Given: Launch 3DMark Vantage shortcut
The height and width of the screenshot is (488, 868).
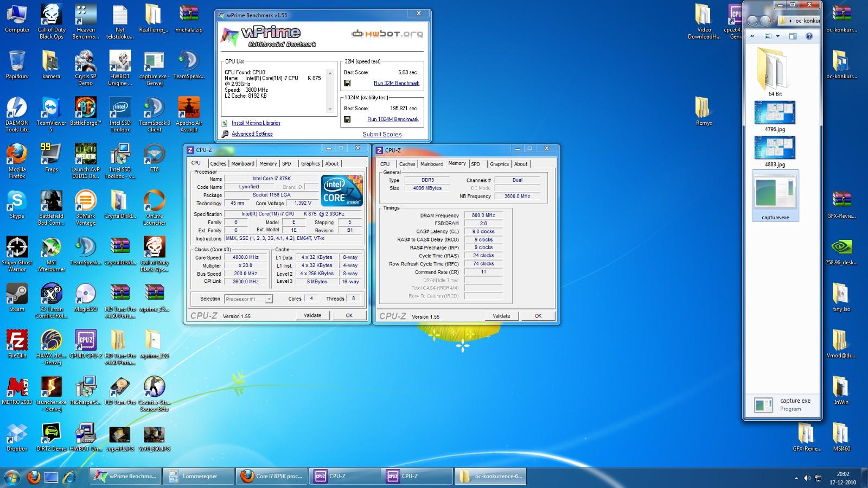Looking at the screenshot, I should click(86, 208).
